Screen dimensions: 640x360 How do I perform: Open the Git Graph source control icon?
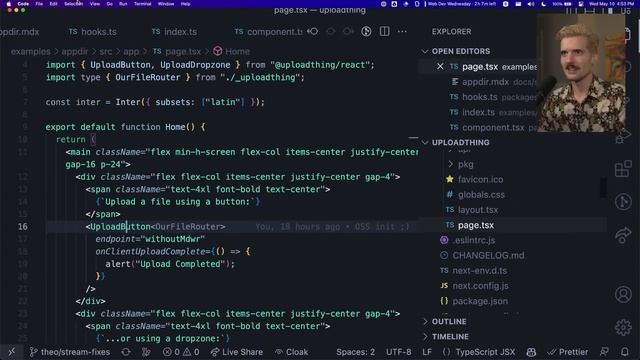pos(623,202)
